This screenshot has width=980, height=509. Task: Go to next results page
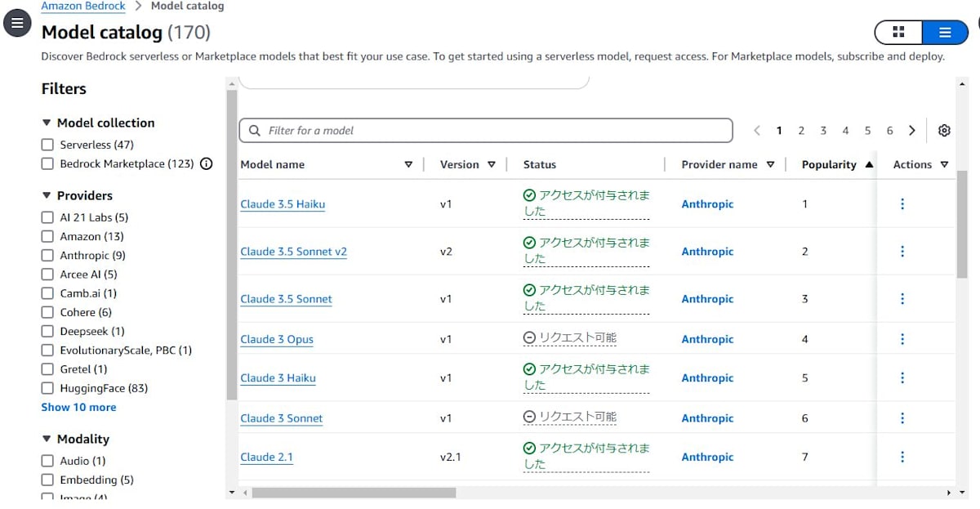(912, 131)
